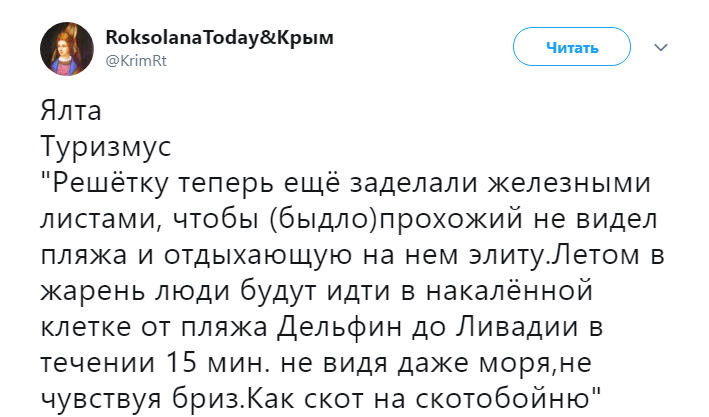Click the word отдыхающую in the tweet

pyautogui.click(x=258, y=256)
